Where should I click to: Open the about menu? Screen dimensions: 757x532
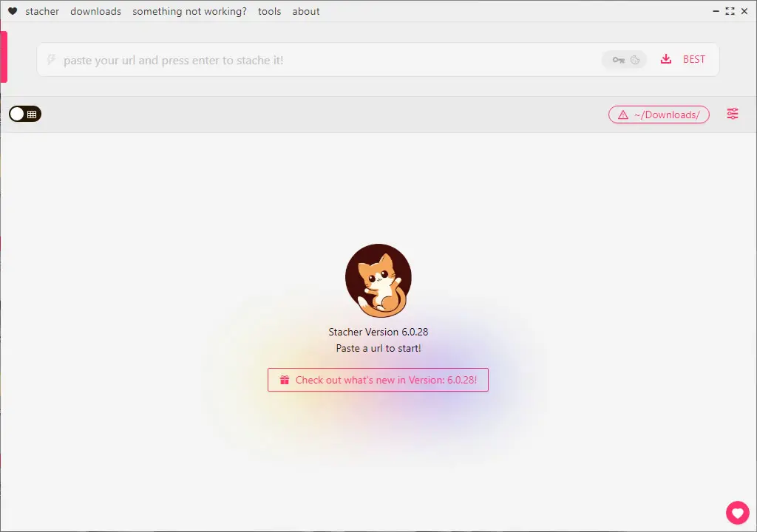[305, 11]
